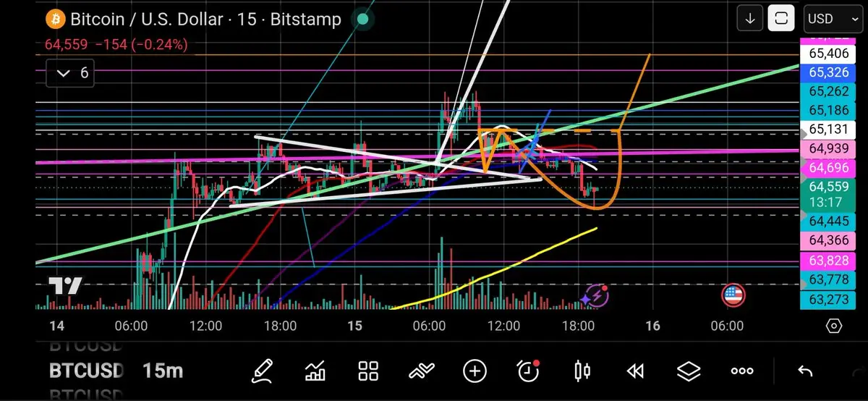Select the 64,366 pink price label
Screen dimensions: 868x401
coord(828,240)
